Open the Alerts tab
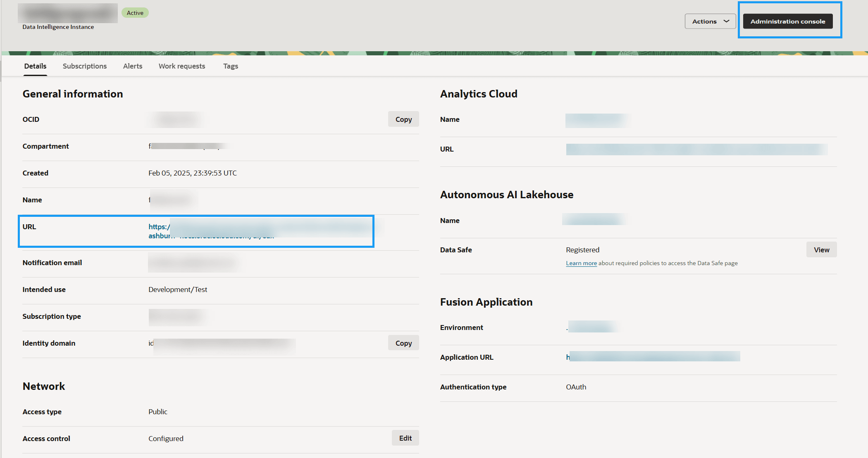The height and width of the screenshot is (458, 868). pyautogui.click(x=132, y=66)
